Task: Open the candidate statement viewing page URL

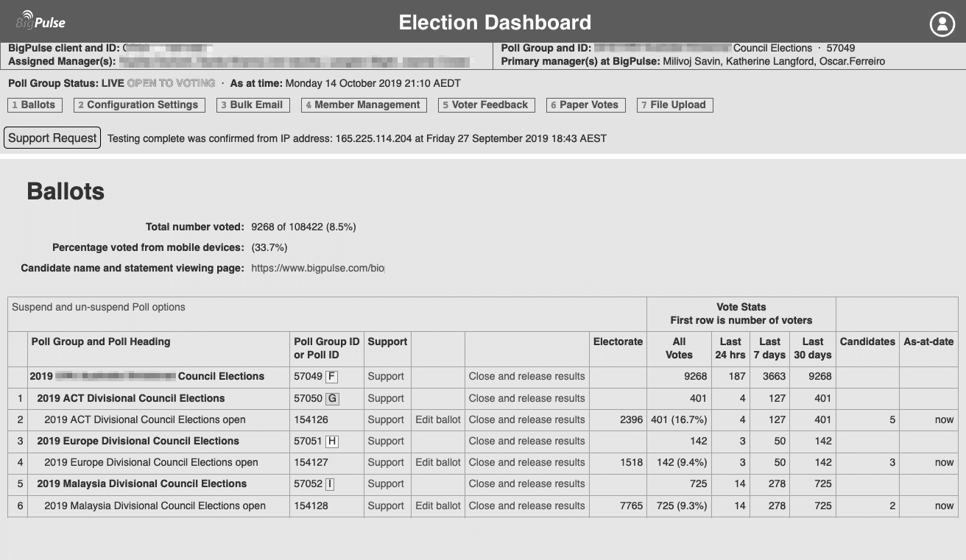Action: click(317, 269)
